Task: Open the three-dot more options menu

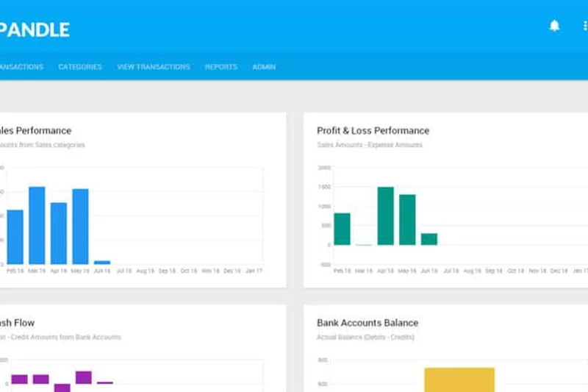Action: [585, 26]
